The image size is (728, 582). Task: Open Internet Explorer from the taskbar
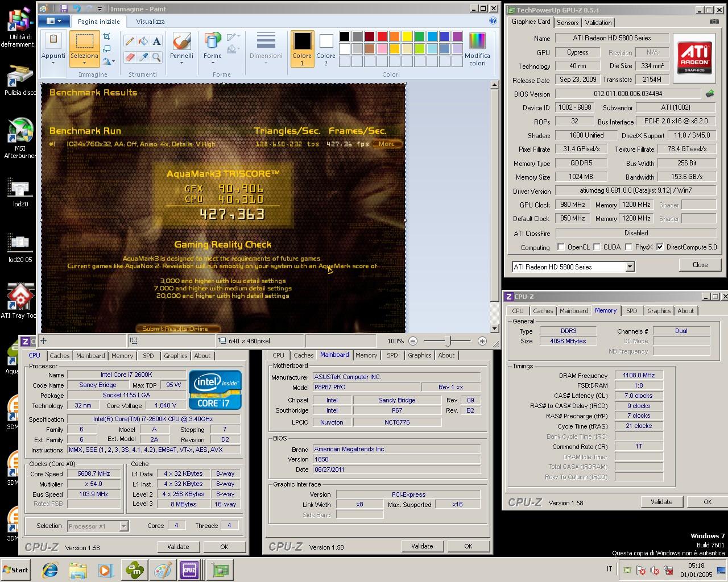(x=51, y=569)
